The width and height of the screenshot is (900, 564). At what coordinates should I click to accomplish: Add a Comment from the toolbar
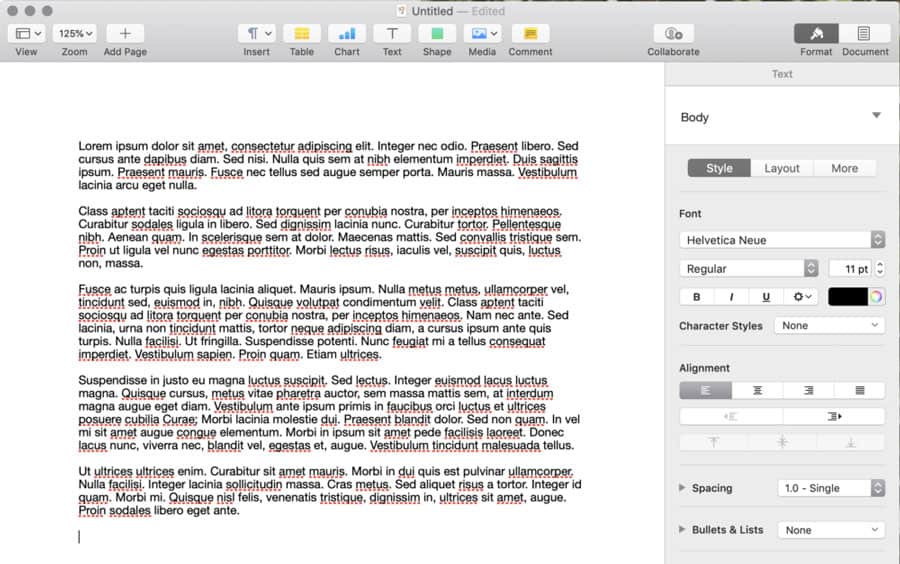[x=530, y=34]
